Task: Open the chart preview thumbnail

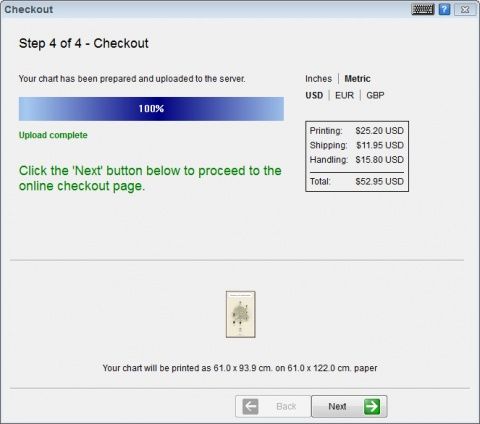Action: click(241, 314)
